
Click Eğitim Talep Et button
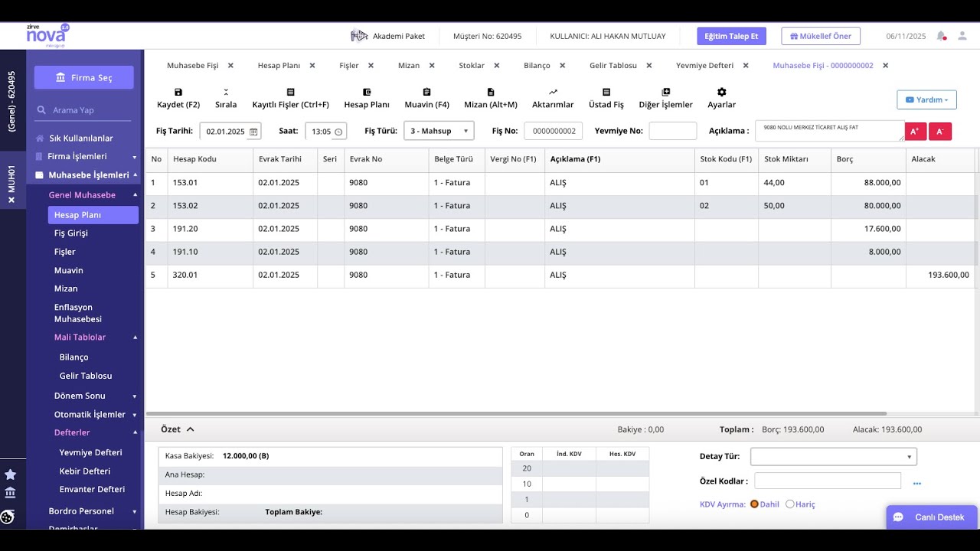tap(731, 36)
